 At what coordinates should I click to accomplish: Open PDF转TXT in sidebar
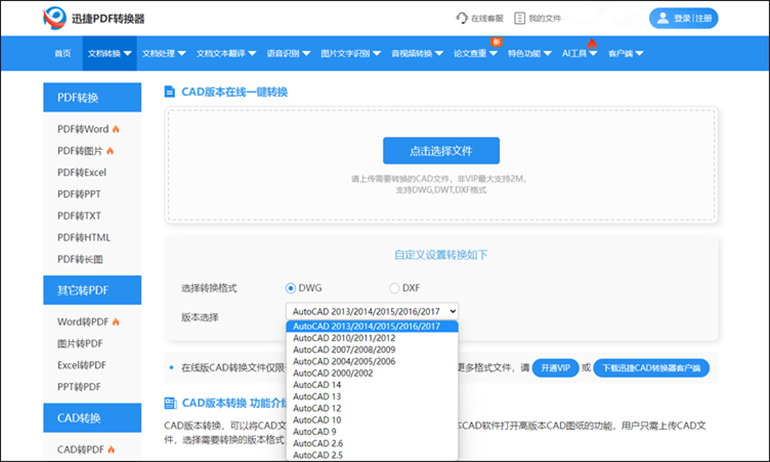(79, 216)
